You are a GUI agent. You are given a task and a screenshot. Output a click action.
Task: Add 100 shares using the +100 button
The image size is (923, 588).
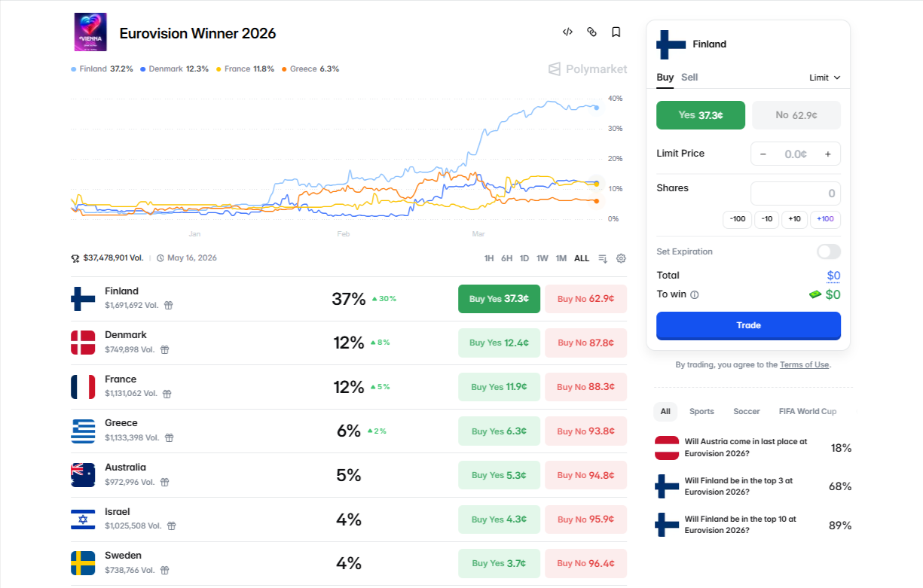click(x=825, y=219)
